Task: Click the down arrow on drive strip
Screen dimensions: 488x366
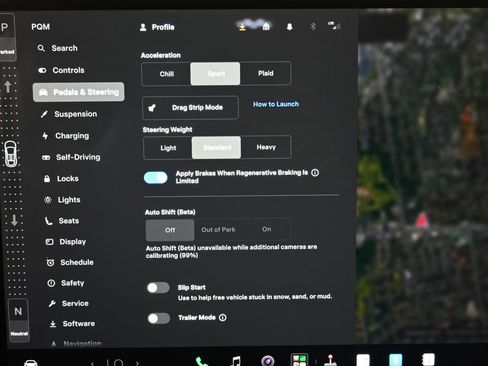Action: coord(14,220)
